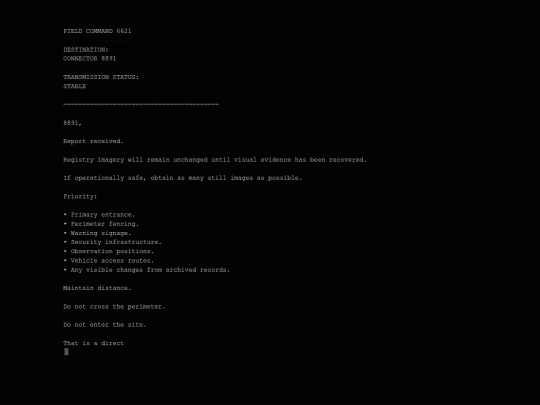Click the 'DESTINATION:' label
Image resolution: width=540 pixels, height=405 pixels.
tap(86, 50)
